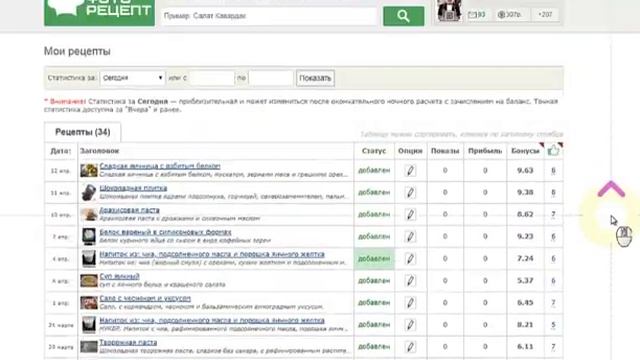Click the bonus value 8.62

(x=525, y=214)
